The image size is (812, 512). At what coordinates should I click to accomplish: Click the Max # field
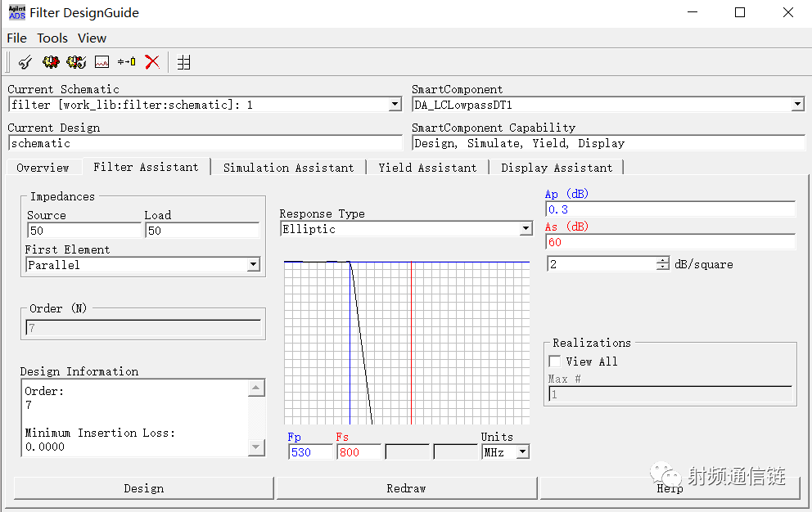click(x=670, y=394)
